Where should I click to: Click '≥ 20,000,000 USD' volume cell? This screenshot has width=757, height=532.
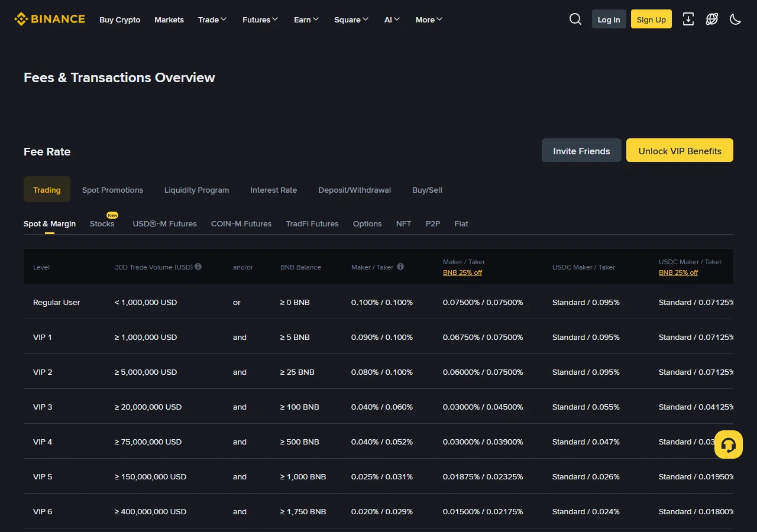148,407
